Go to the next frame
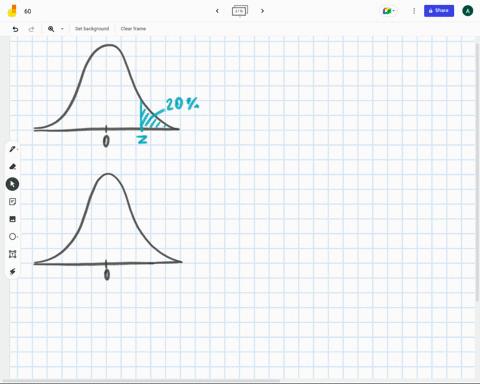The width and height of the screenshot is (480, 384). coord(262,11)
